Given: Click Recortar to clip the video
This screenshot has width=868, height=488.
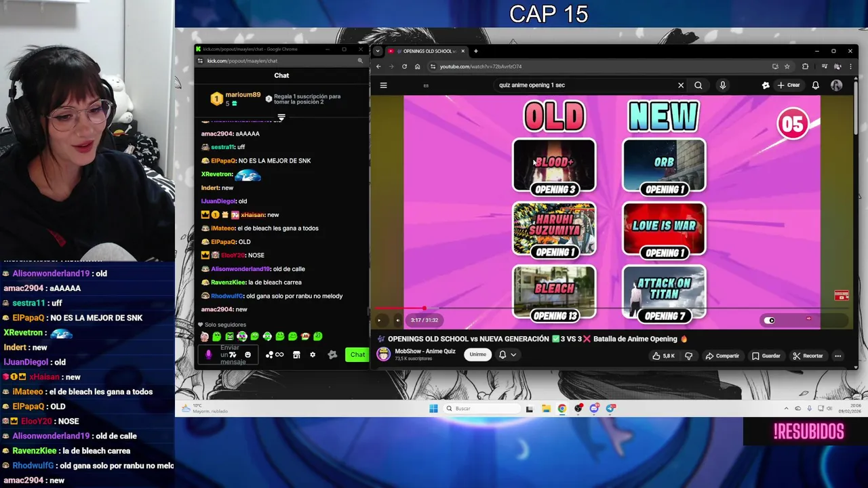Looking at the screenshot, I should tap(808, 356).
